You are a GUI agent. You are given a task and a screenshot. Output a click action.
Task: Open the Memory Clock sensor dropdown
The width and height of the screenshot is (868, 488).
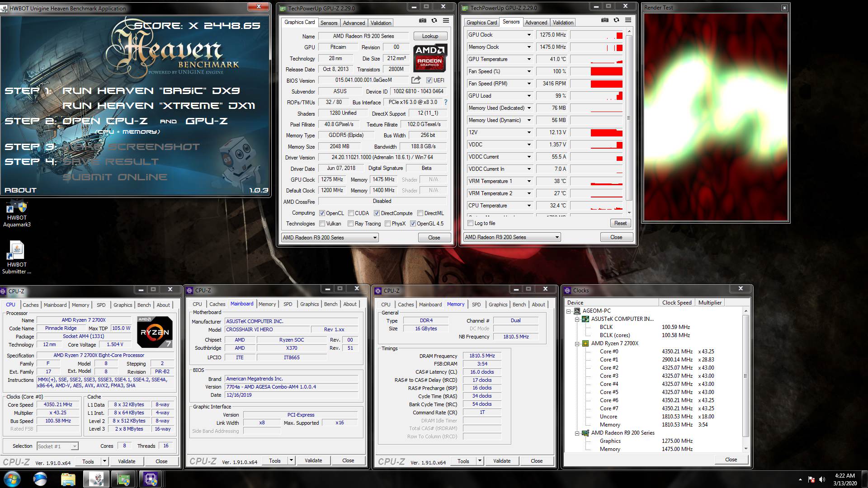point(528,47)
